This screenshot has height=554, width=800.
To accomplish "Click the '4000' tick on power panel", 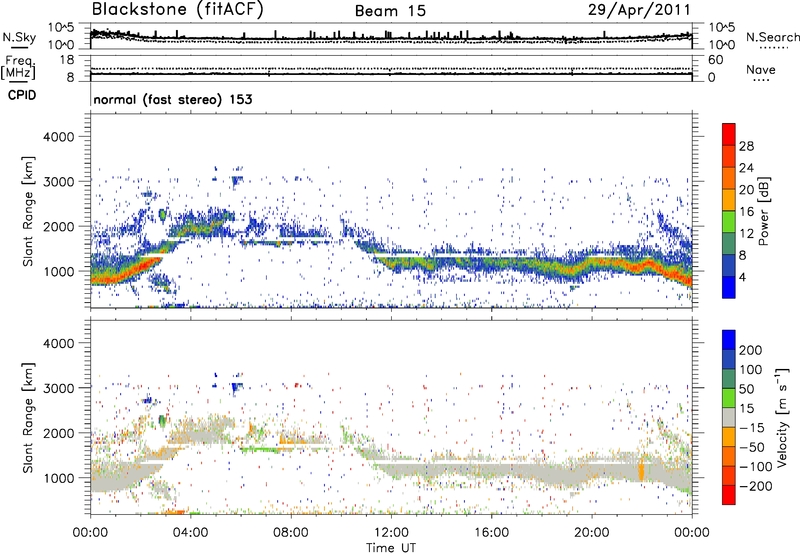I will [59, 137].
